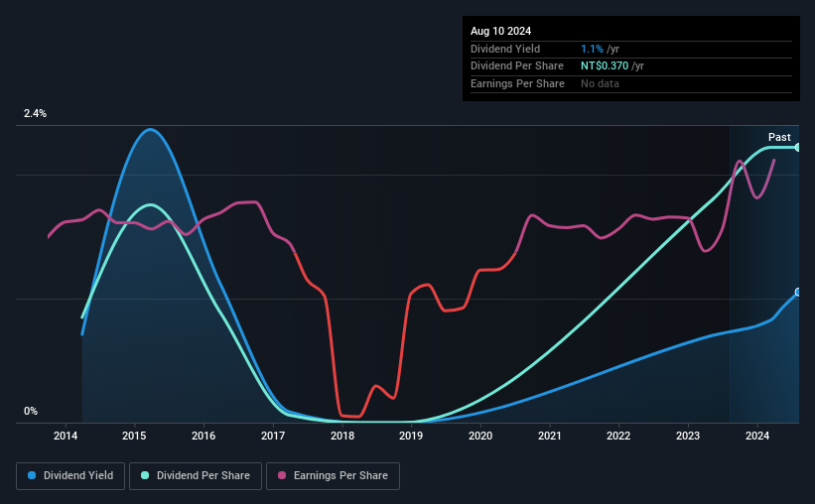The image size is (815, 504).
Task: Click the Past label on chart
Action: (x=779, y=137)
